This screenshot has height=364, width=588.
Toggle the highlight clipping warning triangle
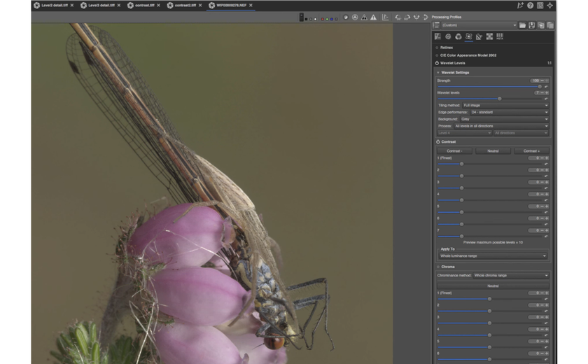point(374,17)
